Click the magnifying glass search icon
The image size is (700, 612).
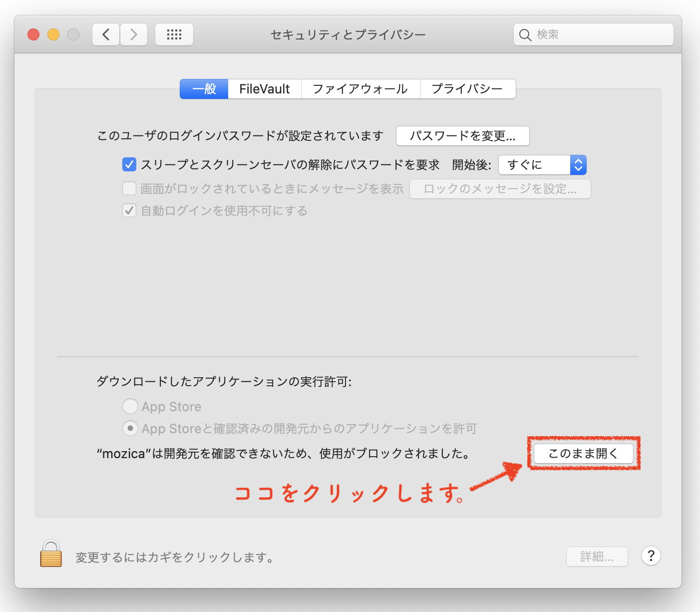(525, 35)
